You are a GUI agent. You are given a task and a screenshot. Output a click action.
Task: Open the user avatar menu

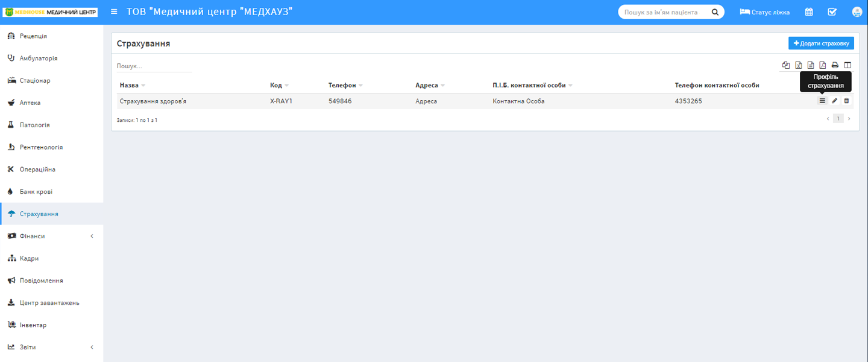click(857, 12)
